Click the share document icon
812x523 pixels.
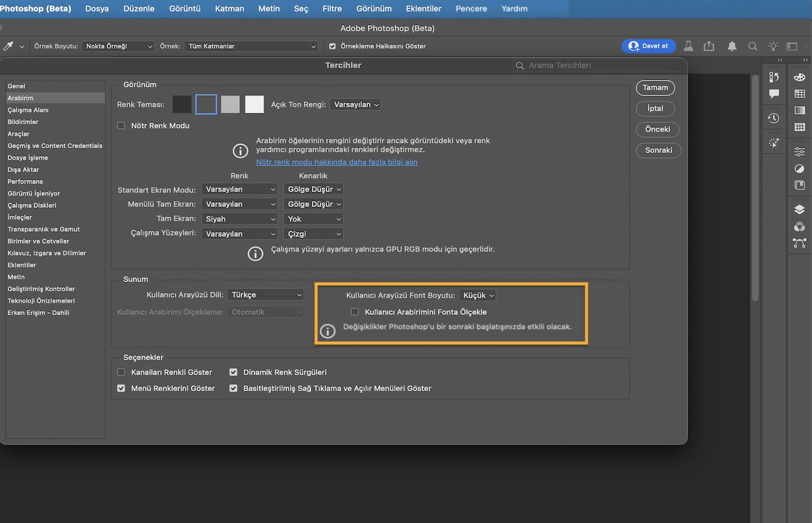[x=708, y=46]
